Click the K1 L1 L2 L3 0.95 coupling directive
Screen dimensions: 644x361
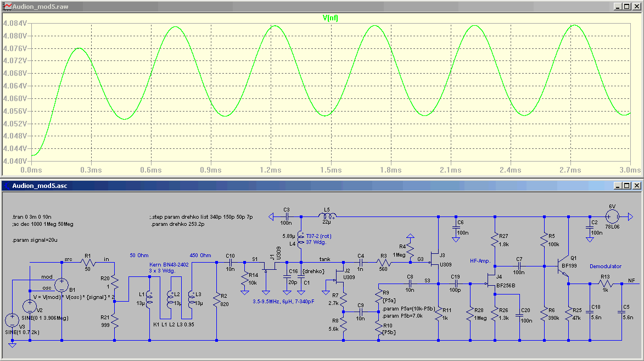tap(173, 324)
